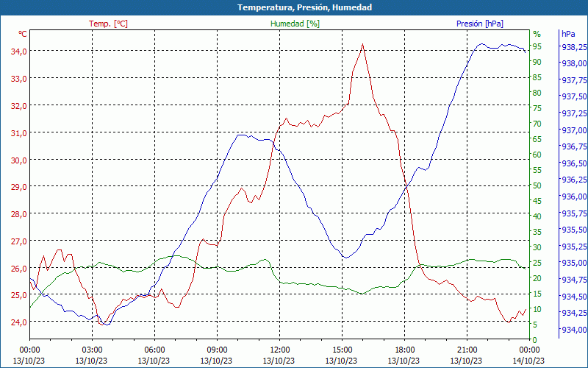Click the 29,0 temperature axis value
The width and height of the screenshot is (588, 368).
(19, 187)
